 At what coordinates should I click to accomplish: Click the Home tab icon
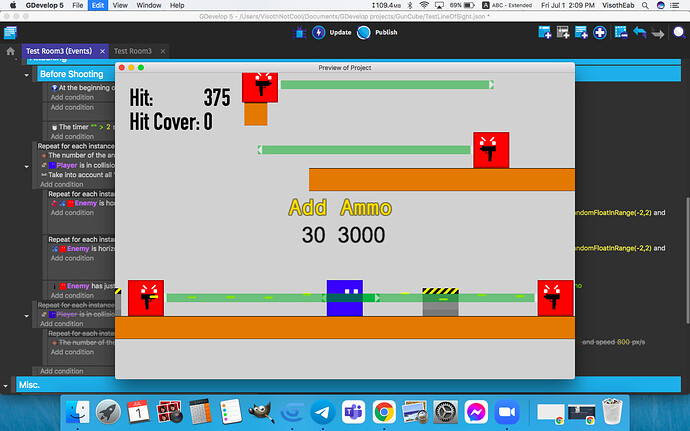(10, 50)
